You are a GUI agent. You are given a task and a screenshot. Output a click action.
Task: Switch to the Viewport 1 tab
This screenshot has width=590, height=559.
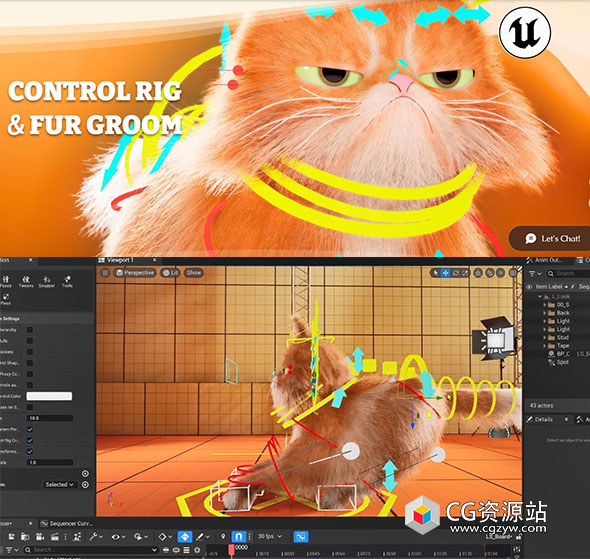point(119,260)
